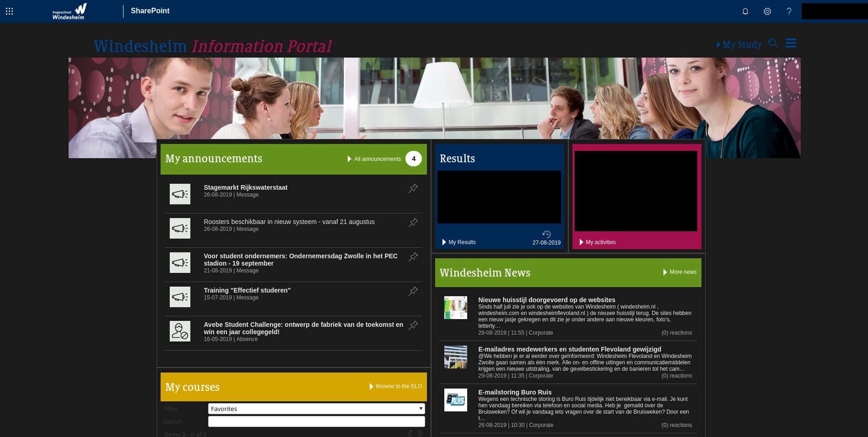Open the Favorites filter dropdown
This screenshot has width=868, height=437.
pyautogui.click(x=317, y=409)
